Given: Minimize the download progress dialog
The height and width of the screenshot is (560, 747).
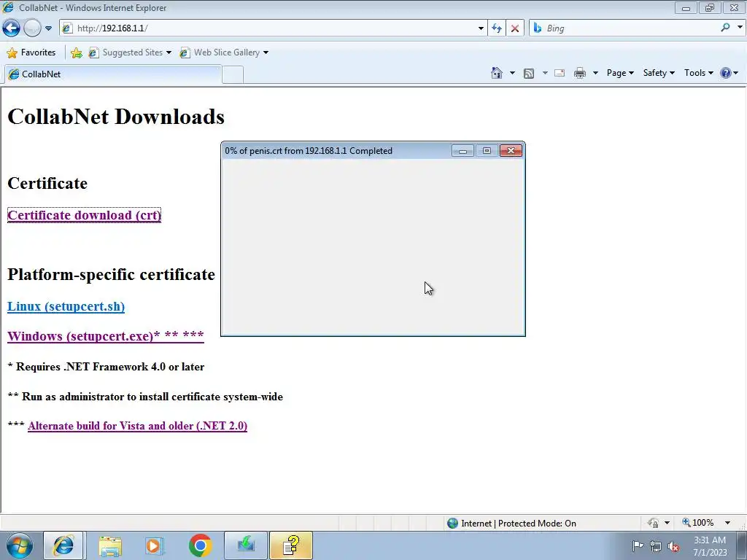Looking at the screenshot, I should [462, 150].
